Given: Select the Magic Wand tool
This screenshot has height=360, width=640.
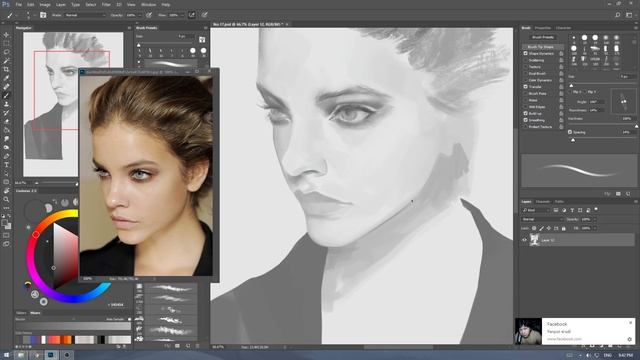Looking at the screenshot, I should click(x=6, y=61).
